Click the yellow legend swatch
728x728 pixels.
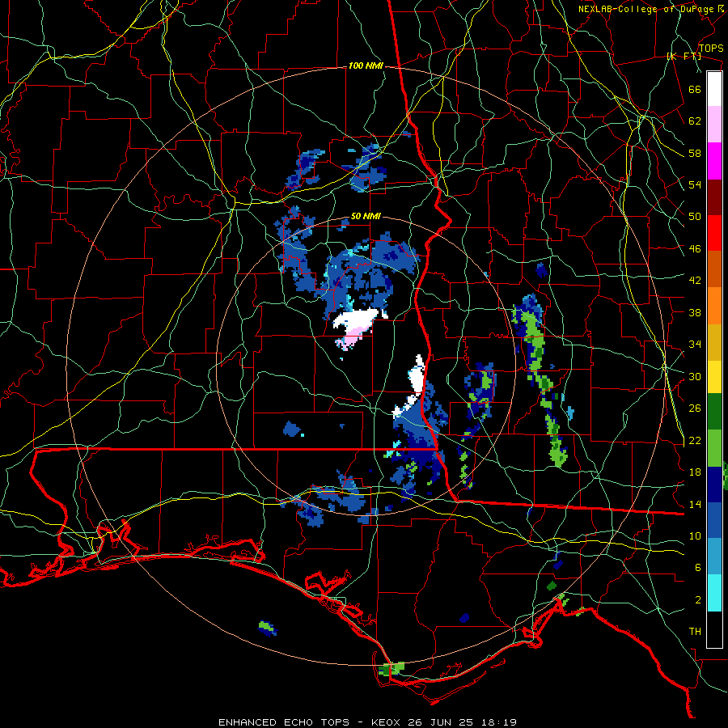(x=714, y=376)
